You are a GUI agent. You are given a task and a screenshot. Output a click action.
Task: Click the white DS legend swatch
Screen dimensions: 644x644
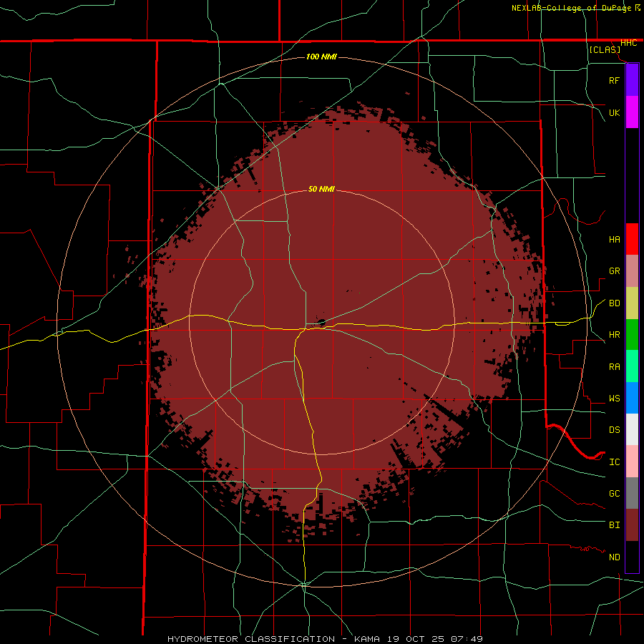tap(632, 429)
